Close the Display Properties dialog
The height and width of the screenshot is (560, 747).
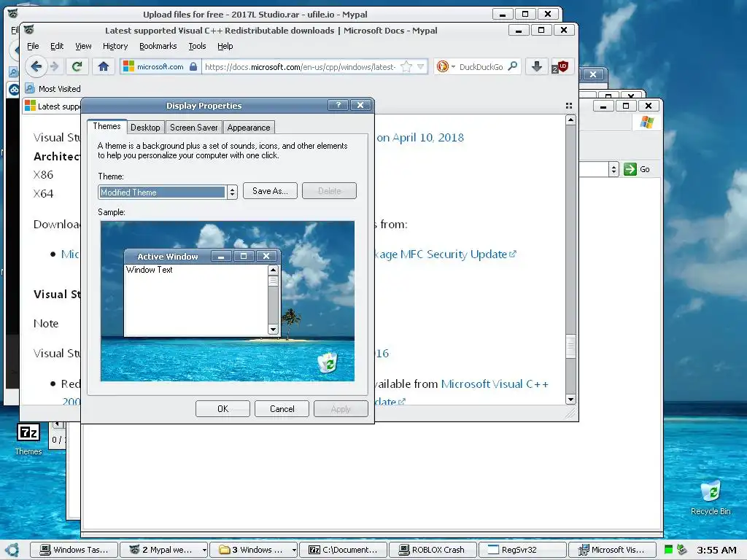(x=360, y=105)
